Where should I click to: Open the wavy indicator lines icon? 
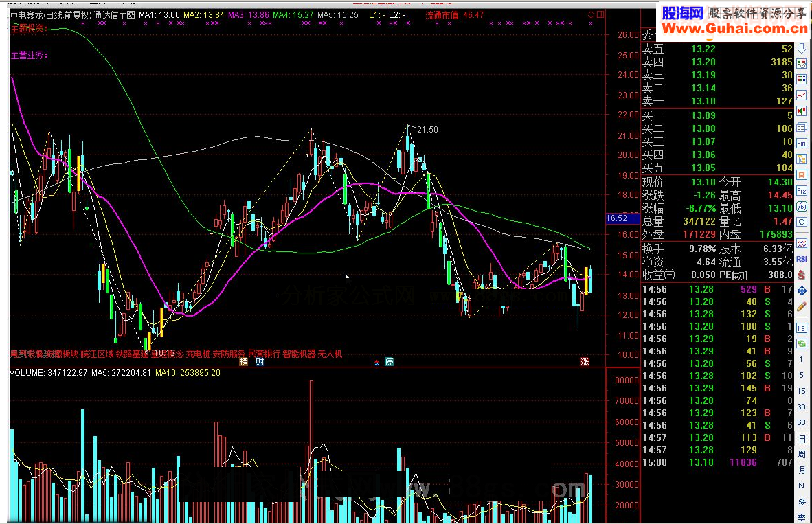[x=802, y=243]
